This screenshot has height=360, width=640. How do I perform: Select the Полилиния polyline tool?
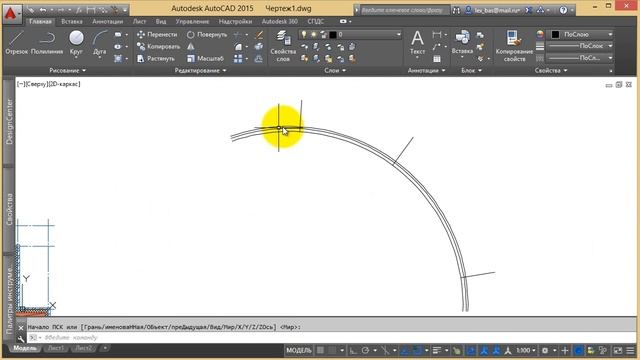click(x=47, y=42)
